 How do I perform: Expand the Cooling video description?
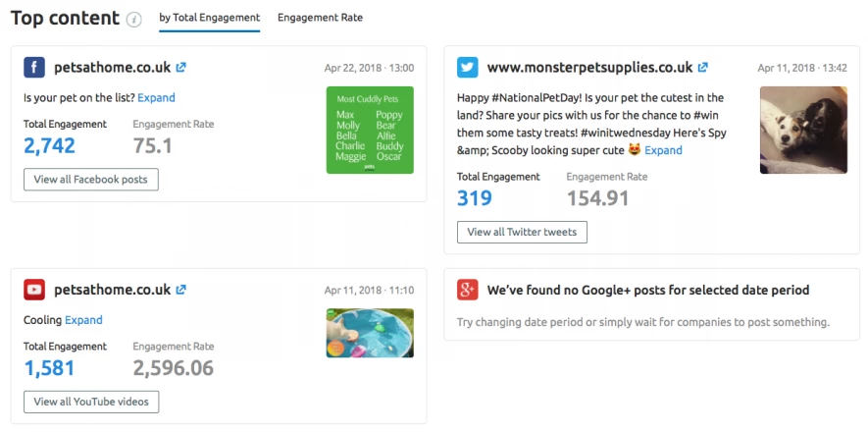coord(83,320)
